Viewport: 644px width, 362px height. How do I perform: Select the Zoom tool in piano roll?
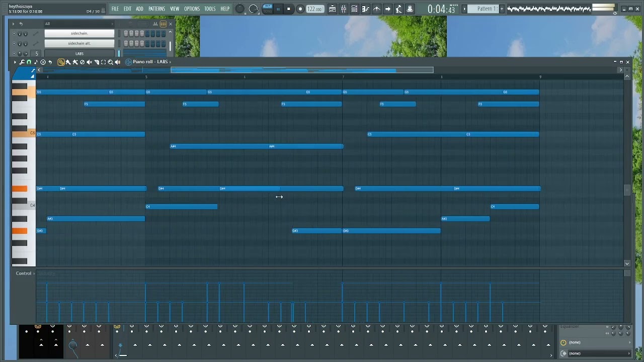coord(110,62)
